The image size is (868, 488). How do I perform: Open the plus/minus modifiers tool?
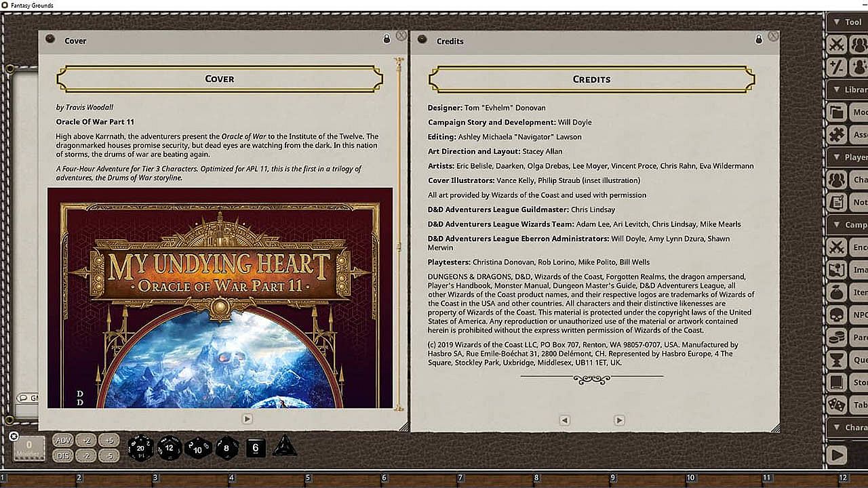(x=837, y=67)
